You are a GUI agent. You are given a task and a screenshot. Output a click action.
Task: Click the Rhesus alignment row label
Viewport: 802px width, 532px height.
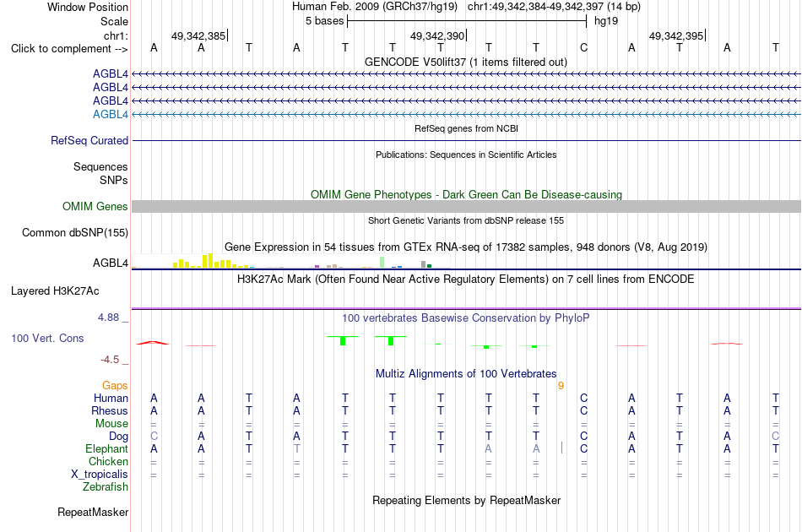coord(110,410)
